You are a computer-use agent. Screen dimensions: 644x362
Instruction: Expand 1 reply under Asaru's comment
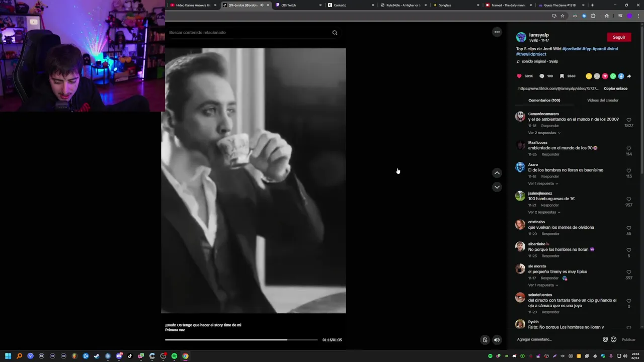click(543, 184)
